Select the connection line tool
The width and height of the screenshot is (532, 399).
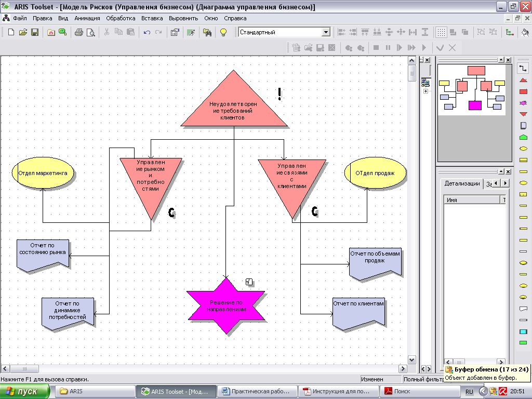click(x=523, y=69)
